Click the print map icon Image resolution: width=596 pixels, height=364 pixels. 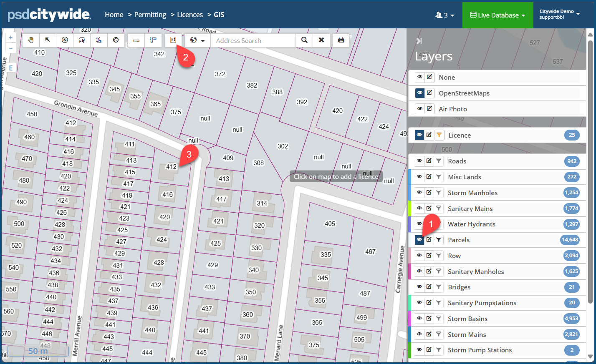pos(341,40)
